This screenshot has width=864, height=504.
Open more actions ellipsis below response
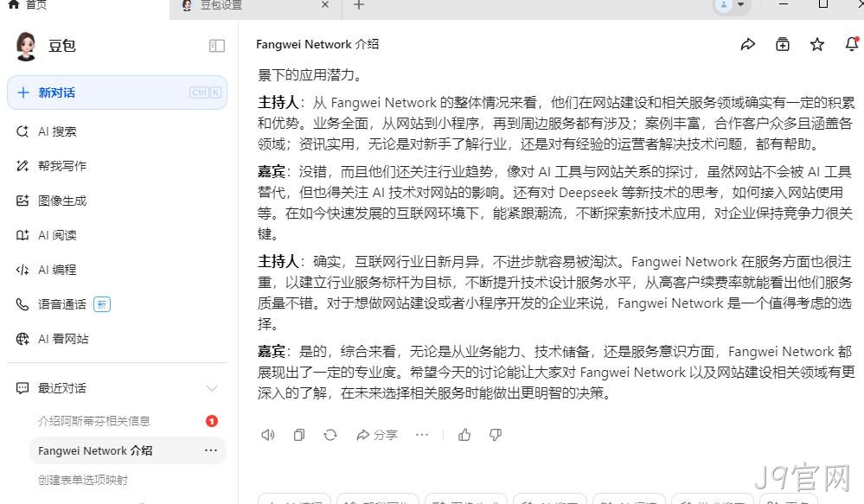click(422, 435)
